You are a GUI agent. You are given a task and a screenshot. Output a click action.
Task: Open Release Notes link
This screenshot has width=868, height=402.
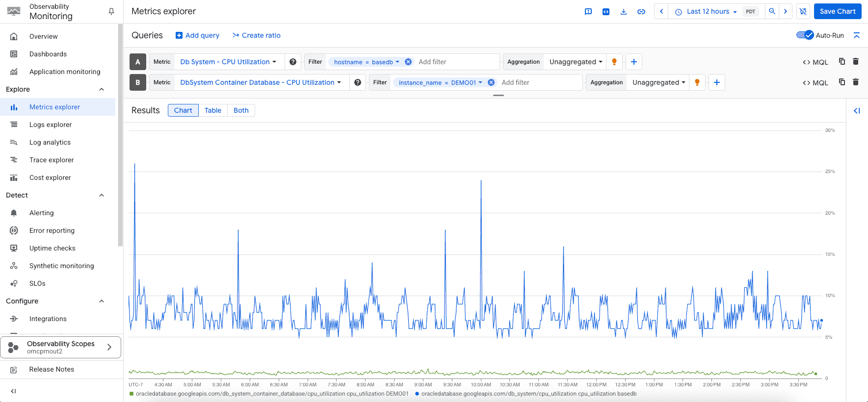(52, 369)
